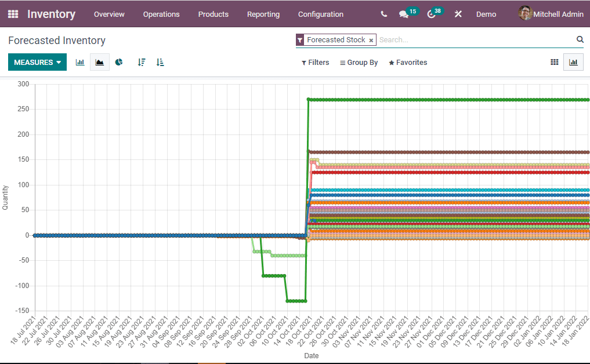Expand the Group By menu
Image resolution: width=590 pixels, height=364 pixels.
point(359,62)
